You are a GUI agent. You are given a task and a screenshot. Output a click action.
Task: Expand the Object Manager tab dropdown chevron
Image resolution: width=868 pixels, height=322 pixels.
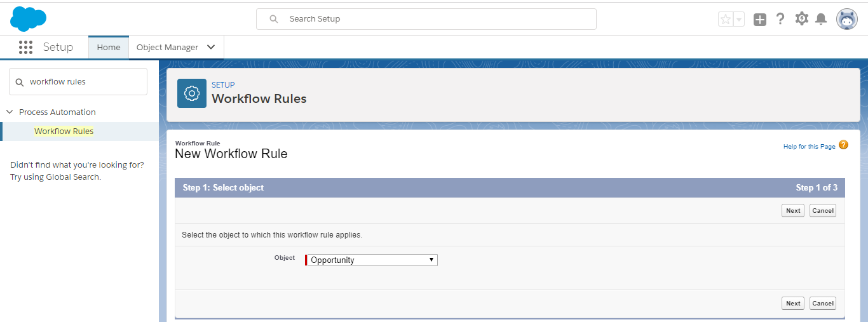[211, 47]
